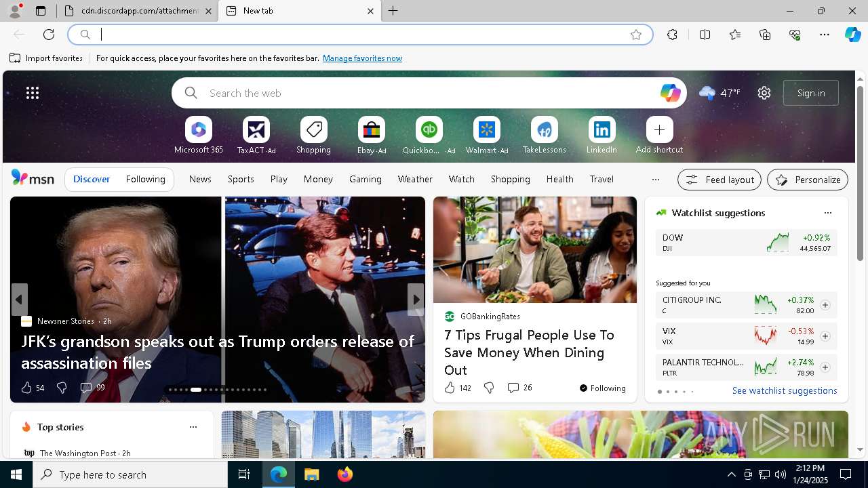
Task: Dislike the frugal dining tips article
Action: [489, 388]
